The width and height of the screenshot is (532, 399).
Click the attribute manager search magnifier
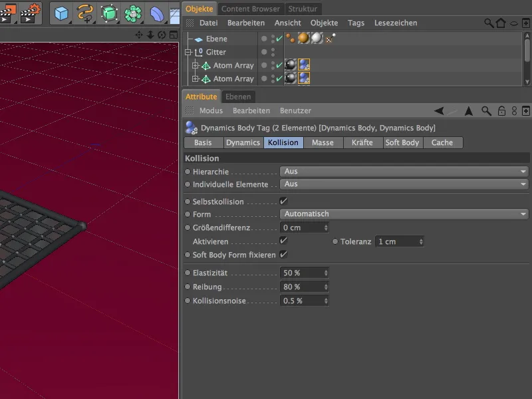486,111
